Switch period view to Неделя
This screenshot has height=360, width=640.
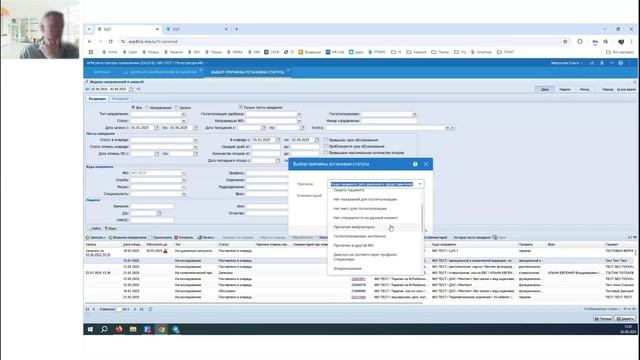pyautogui.click(x=565, y=89)
